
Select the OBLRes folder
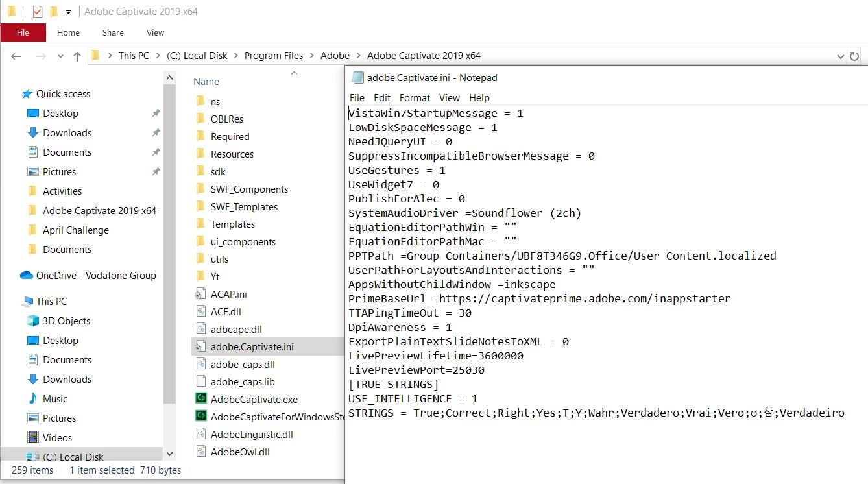tap(227, 119)
